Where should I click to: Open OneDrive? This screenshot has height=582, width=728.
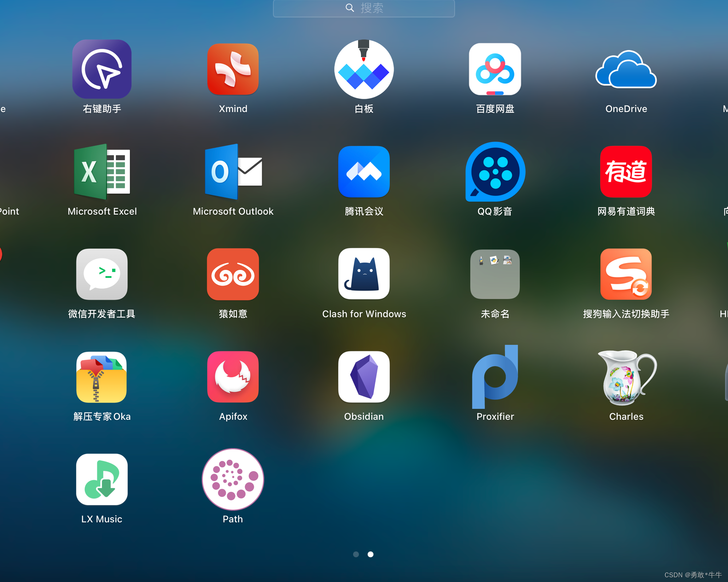point(626,69)
